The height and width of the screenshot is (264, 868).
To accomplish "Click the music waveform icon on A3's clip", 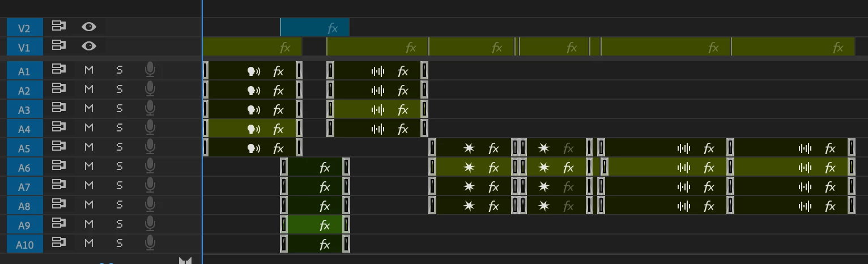I will coord(378,110).
